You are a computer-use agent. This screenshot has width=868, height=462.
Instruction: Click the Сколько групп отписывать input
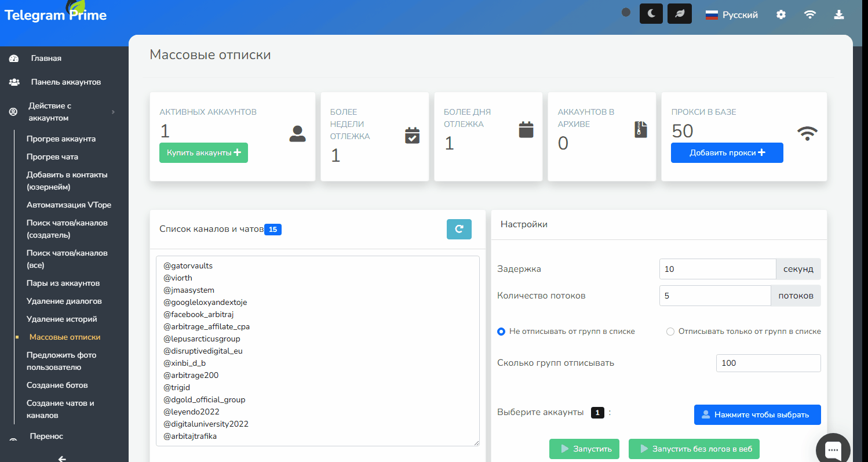[x=768, y=363]
